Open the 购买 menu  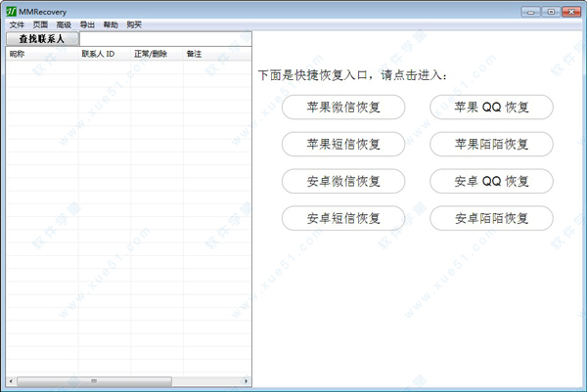134,25
